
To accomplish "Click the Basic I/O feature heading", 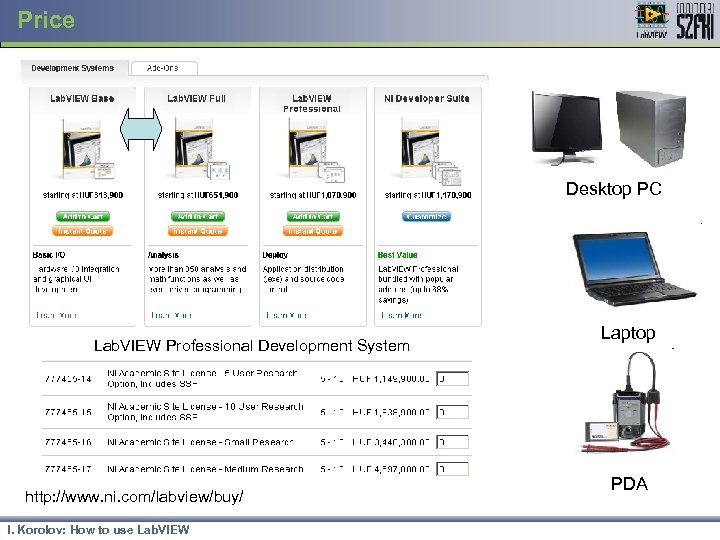I will click(x=49, y=255).
